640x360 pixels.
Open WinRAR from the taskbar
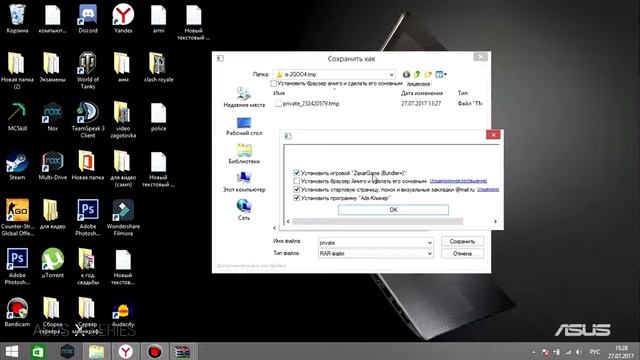183,351
